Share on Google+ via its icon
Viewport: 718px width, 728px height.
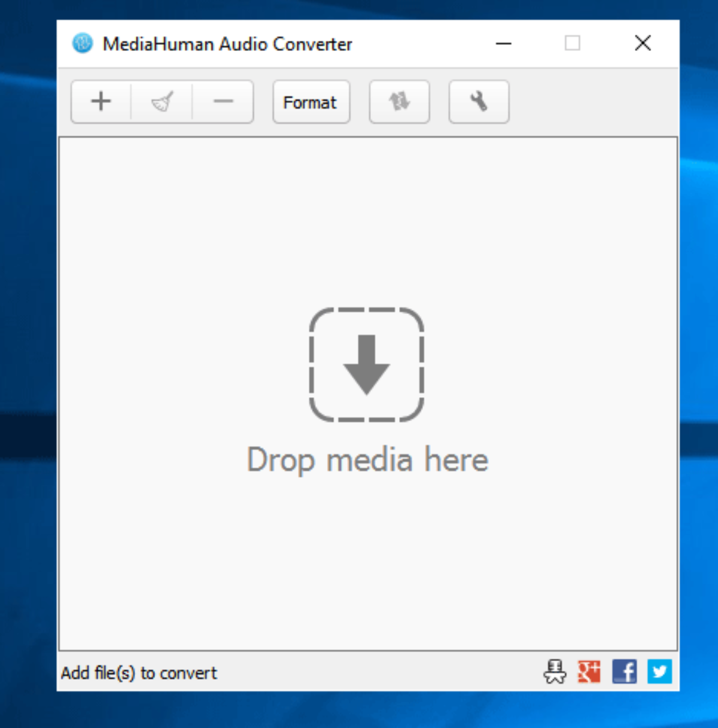tap(589, 672)
